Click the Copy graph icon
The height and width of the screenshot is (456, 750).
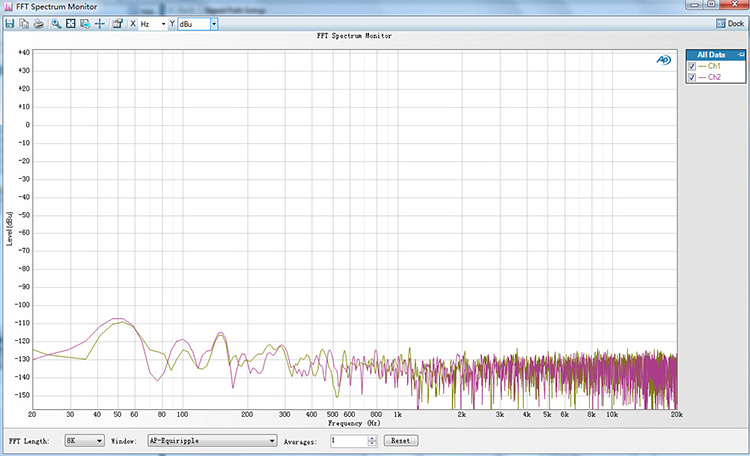24,23
